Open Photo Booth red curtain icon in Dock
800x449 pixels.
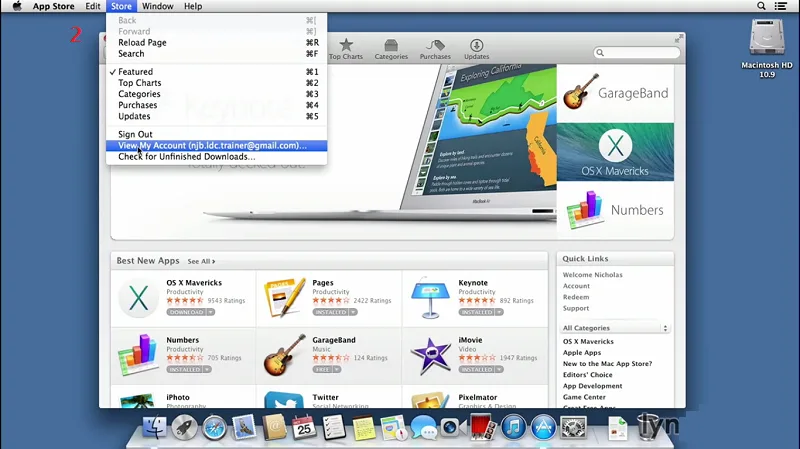[483, 427]
